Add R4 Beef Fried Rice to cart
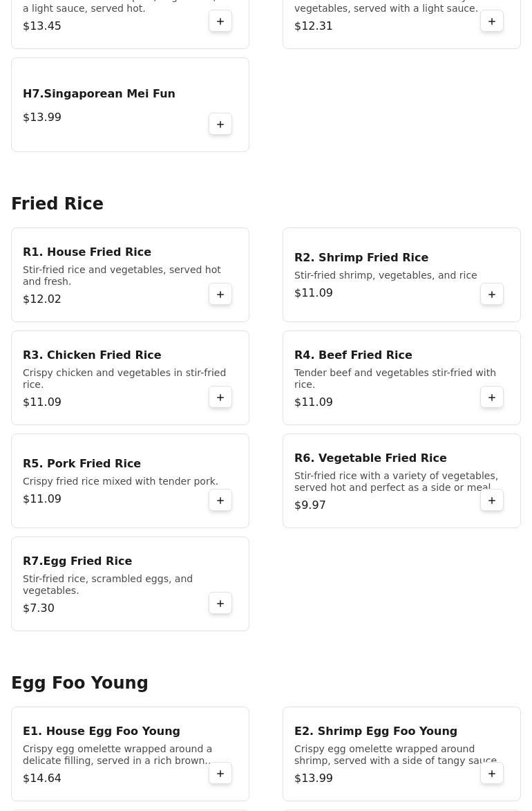This screenshot has width=532, height=811. click(x=492, y=398)
